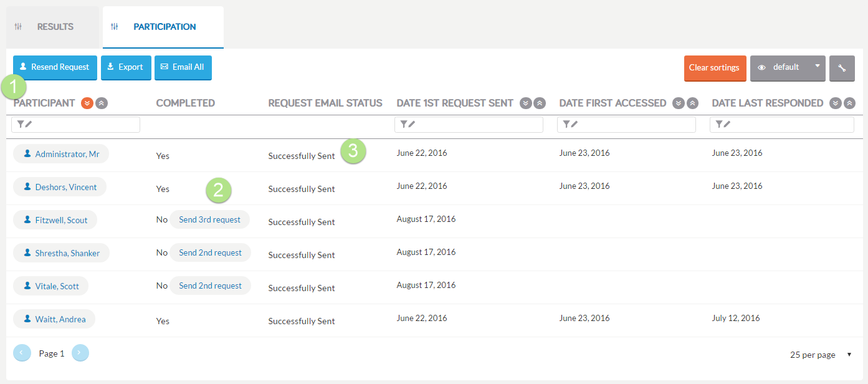Screen dimensions: 868x384
Task: Open participant Waitt, Andrea
Action: coord(54,319)
